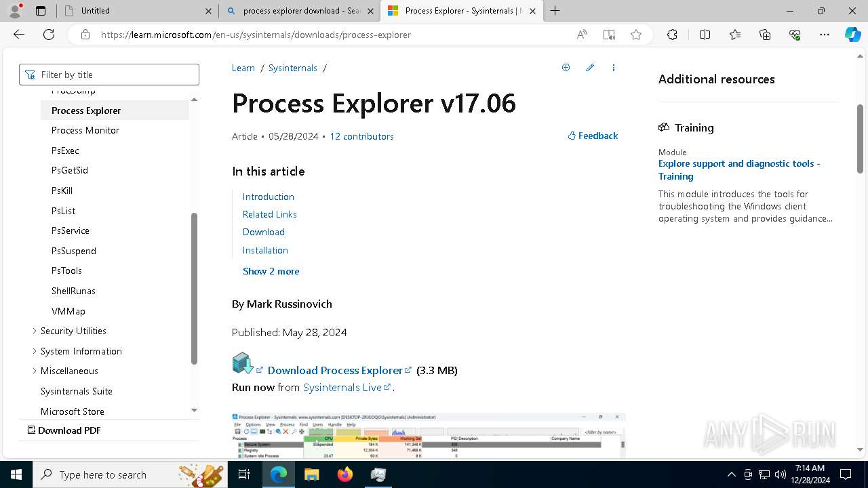Open the 12 contributors link

point(361,136)
